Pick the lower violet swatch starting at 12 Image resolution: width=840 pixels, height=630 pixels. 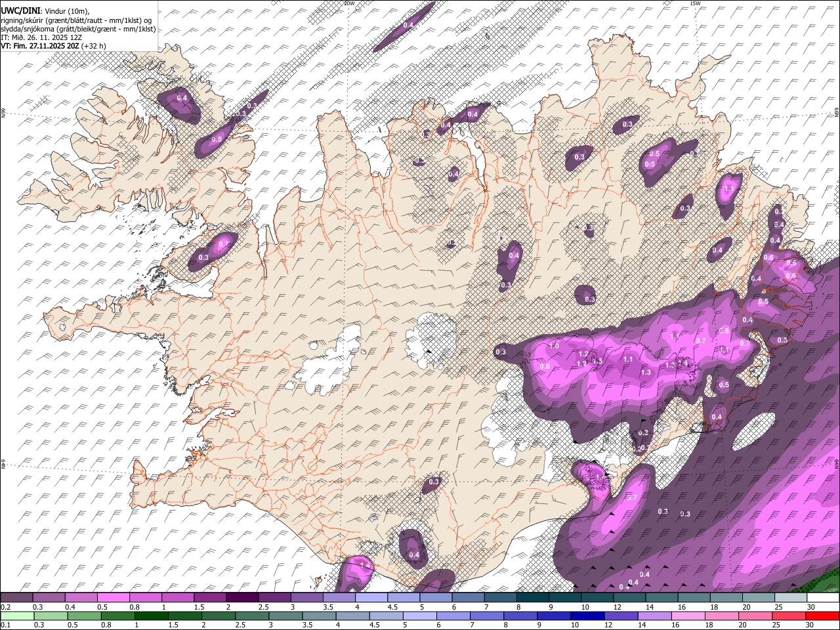coord(621,616)
